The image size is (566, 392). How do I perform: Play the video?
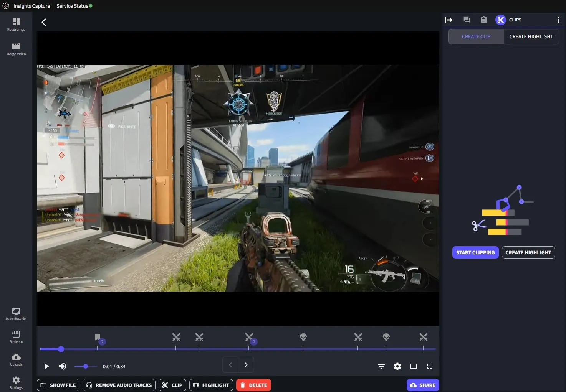(x=46, y=366)
